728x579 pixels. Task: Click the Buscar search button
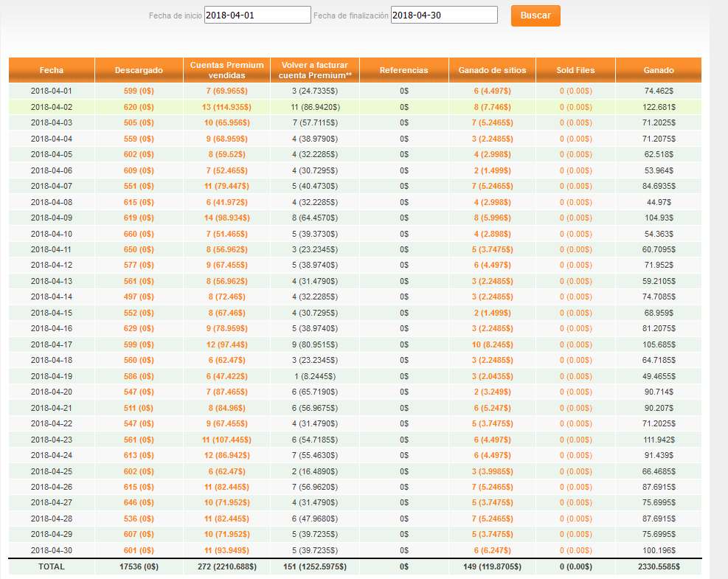tap(535, 15)
